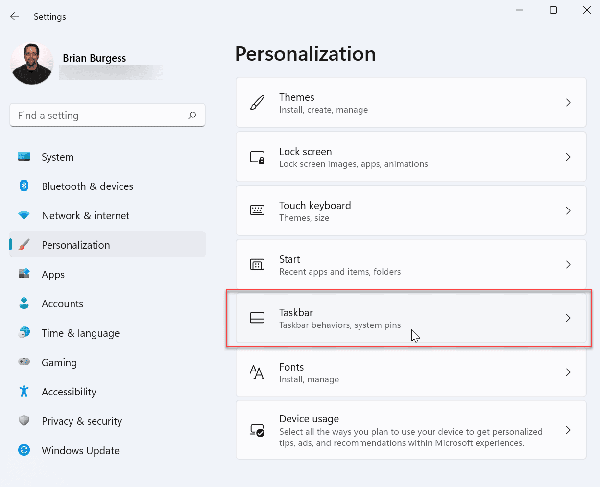The width and height of the screenshot is (600, 487).
Task: Click the Fonts AA icon
Action: coord(257,372)
